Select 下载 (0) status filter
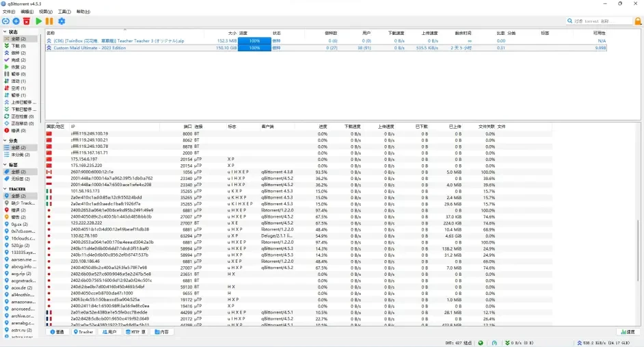Viewport: 644px width, 347px height. click(20, 46)
